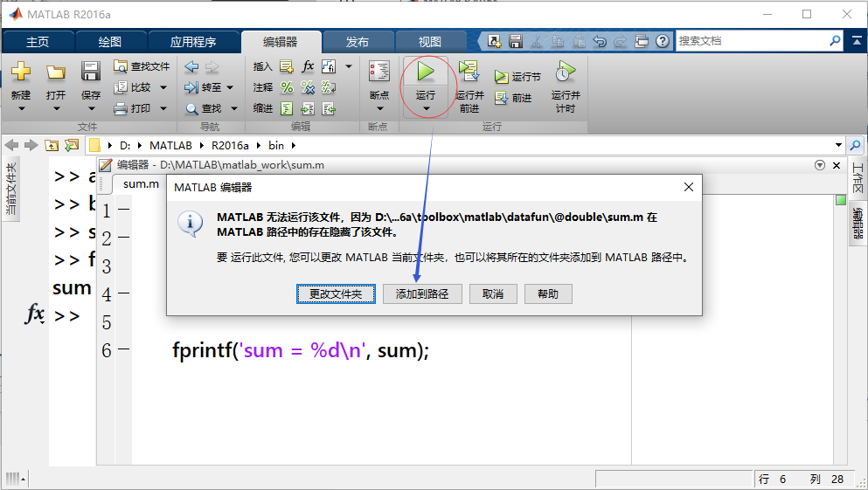Image resolution: width=868 pixels, height=490 pixels.
Task: Click Find Files (查找文件) button
Action: 142,66
